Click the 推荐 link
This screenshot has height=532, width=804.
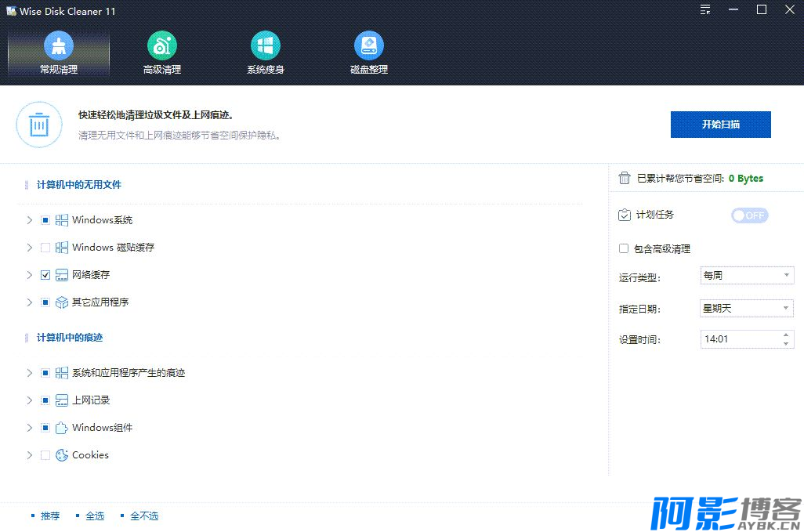(50, 516)
